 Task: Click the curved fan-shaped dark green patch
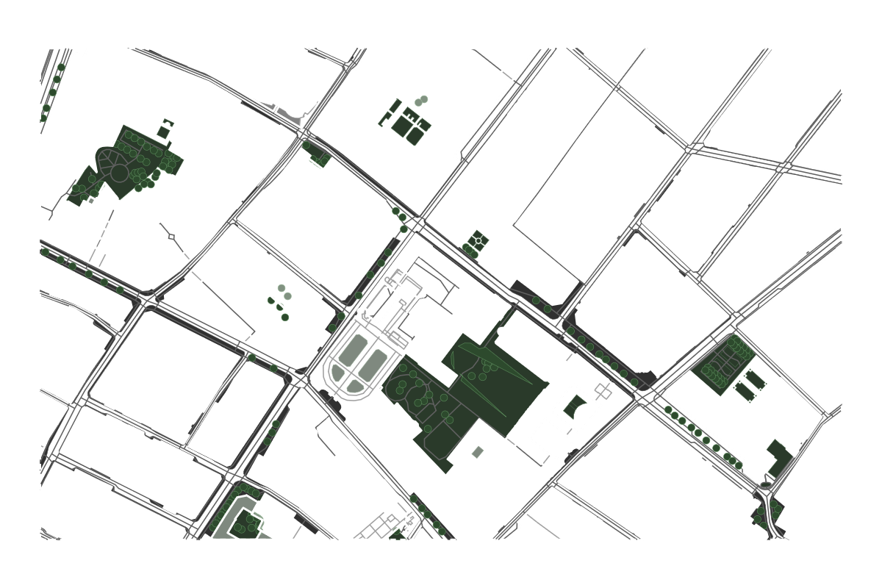tap(575, 406)
